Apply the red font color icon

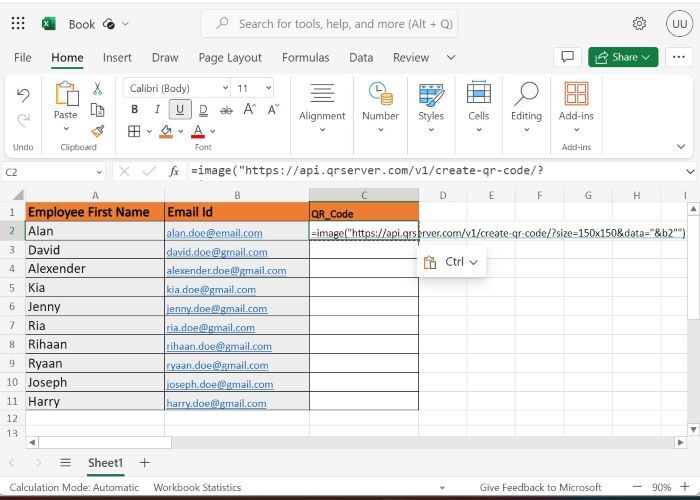point(198,131)
